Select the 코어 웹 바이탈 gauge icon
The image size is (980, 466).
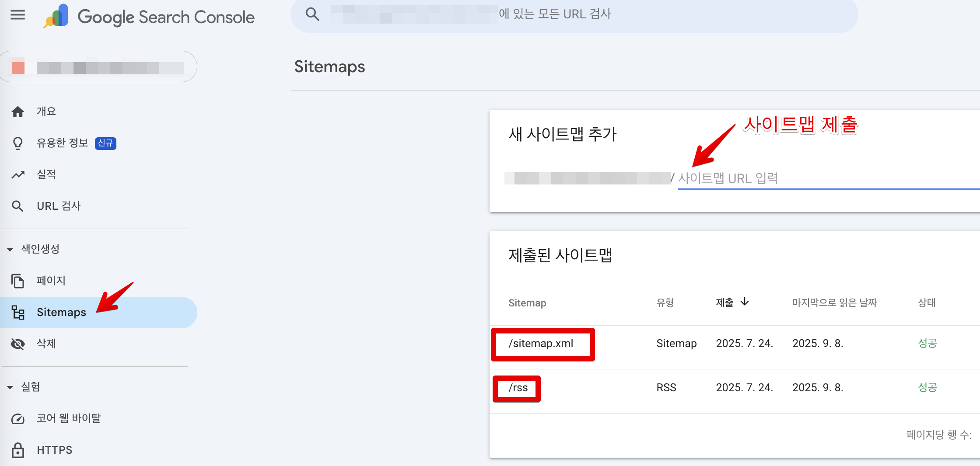coord(18,418)
